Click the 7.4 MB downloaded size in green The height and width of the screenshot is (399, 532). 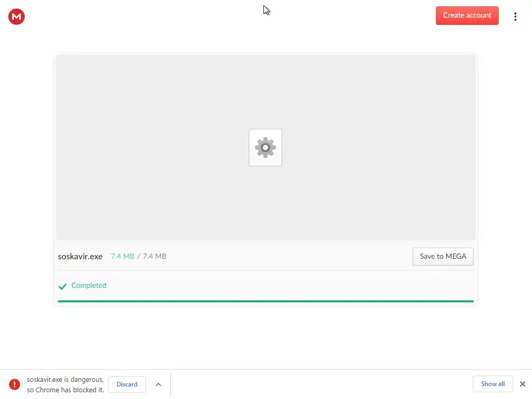[123, 256]
